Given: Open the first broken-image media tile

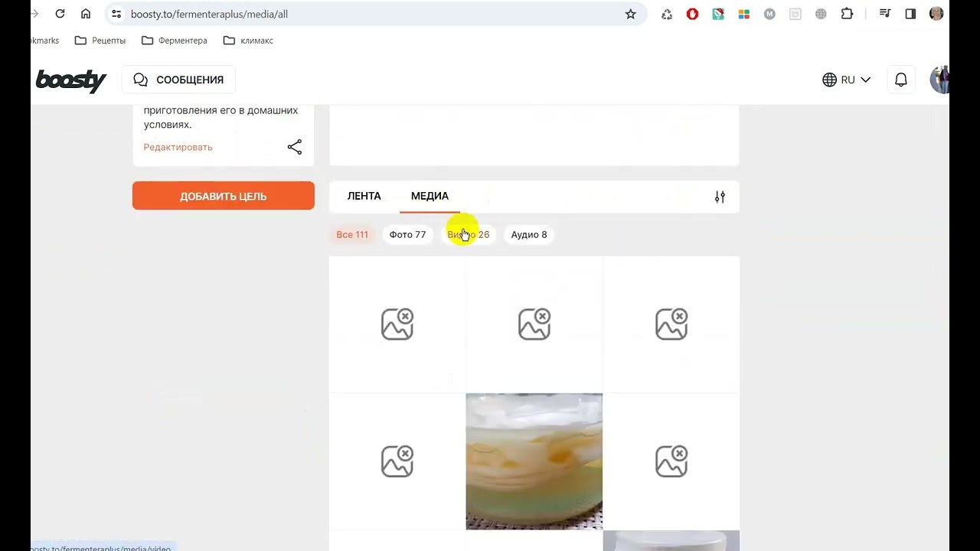Looking at the screenshot, I should pyautogui.click(x=397, y=324).
